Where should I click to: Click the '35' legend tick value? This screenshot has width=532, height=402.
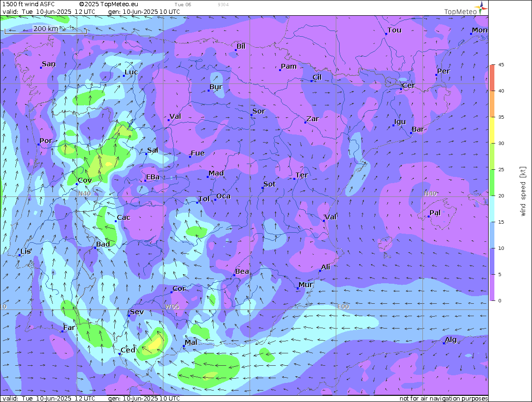coord(501,117)
